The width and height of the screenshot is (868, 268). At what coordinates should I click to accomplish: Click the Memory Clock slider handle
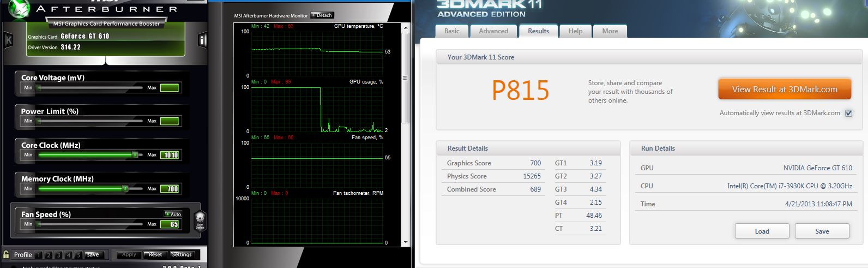click(x=125, y=189)
